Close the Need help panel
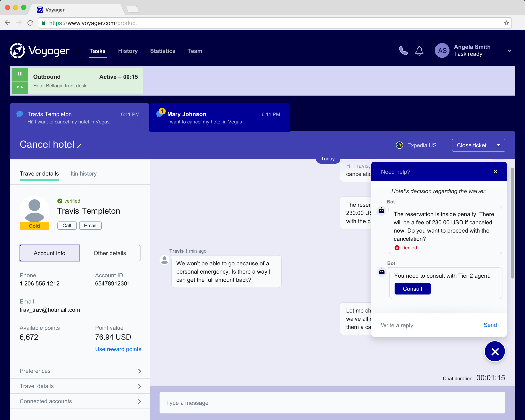 point(495,172)
